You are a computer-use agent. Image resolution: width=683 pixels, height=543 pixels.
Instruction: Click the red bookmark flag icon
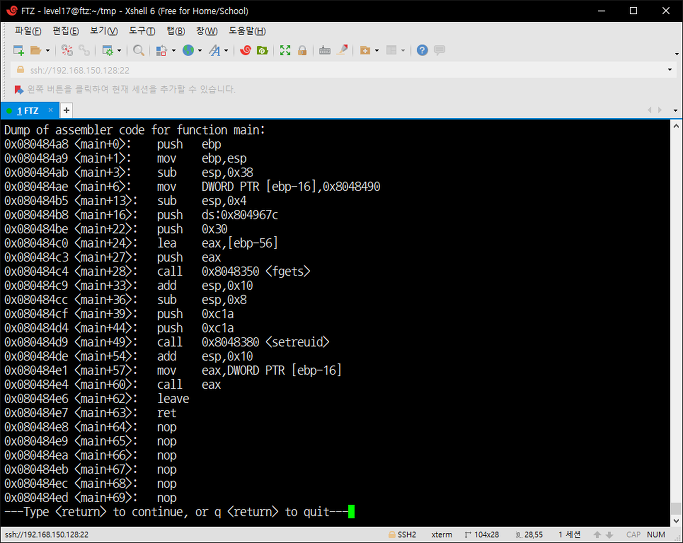tap(19, 90)
